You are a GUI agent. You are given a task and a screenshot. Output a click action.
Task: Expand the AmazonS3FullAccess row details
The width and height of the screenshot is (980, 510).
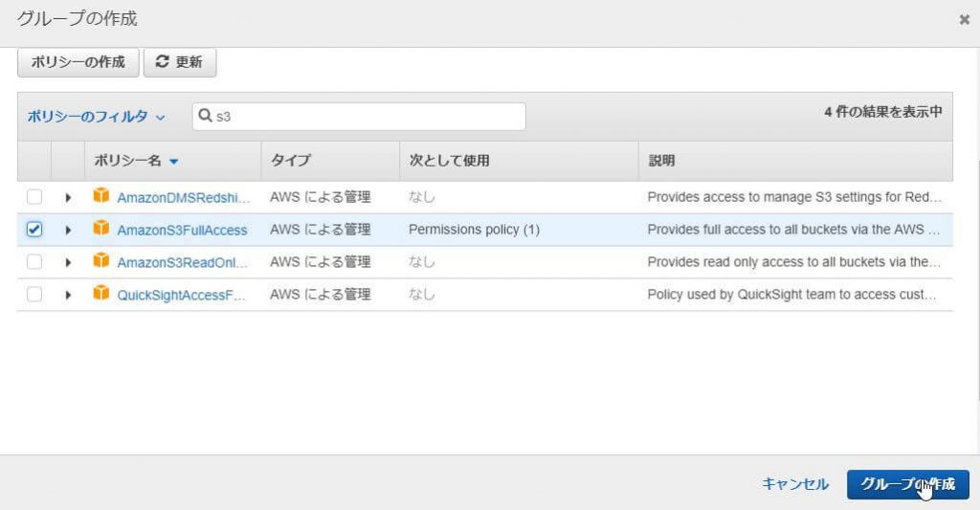pos(68,230)
